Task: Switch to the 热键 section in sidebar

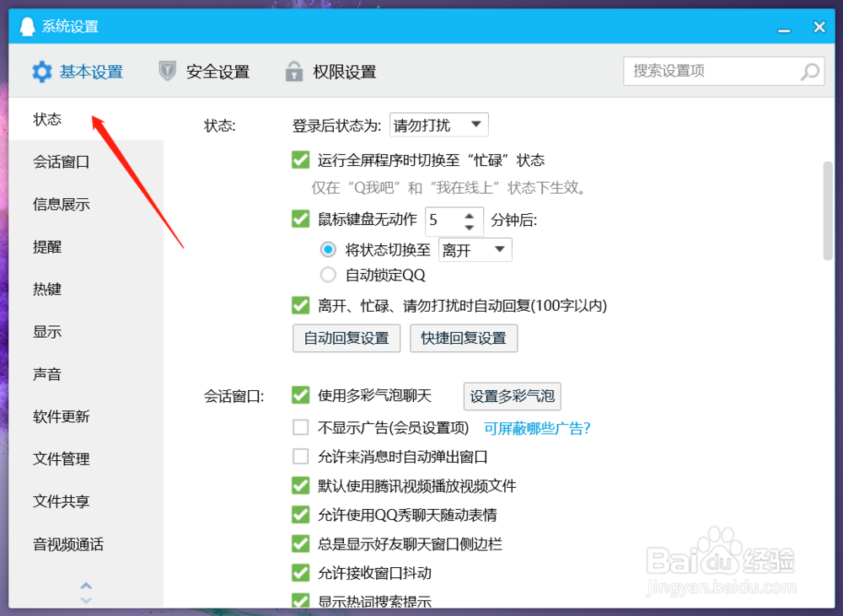Action: tap(46, 289)
